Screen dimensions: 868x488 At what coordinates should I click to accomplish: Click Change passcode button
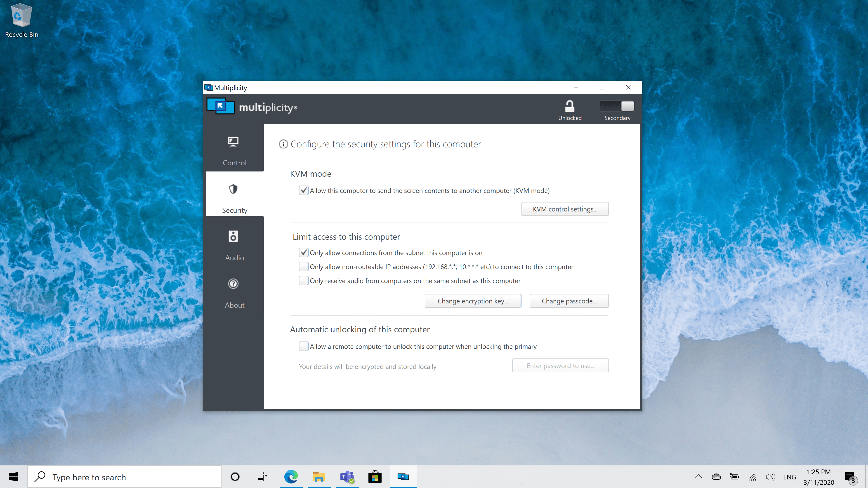(569, 301)
